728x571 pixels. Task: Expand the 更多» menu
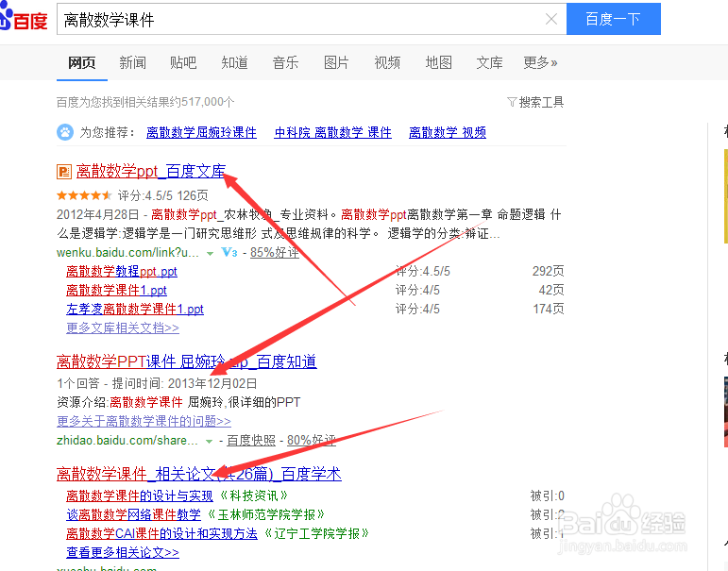(x=540, y=62)
